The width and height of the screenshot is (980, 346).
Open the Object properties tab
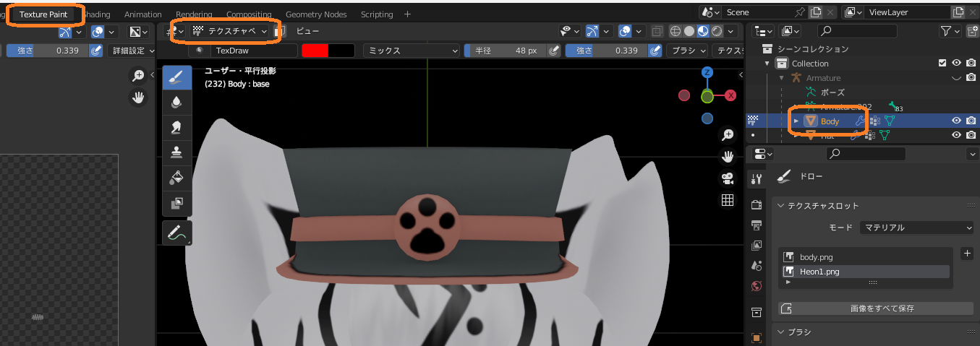pyautogui.click(x=757, y=337)
